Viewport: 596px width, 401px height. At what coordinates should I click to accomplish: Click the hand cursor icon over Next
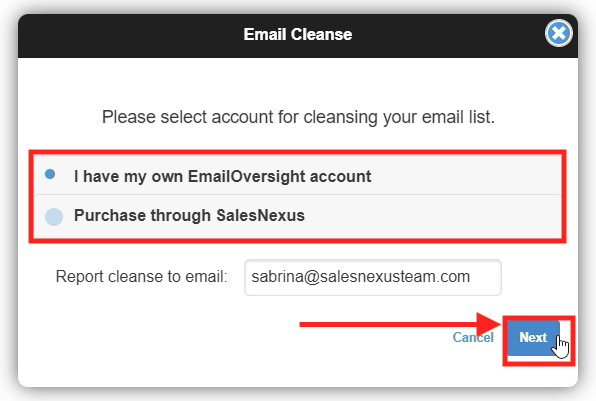pyautogui.click(x=561, y=347)
